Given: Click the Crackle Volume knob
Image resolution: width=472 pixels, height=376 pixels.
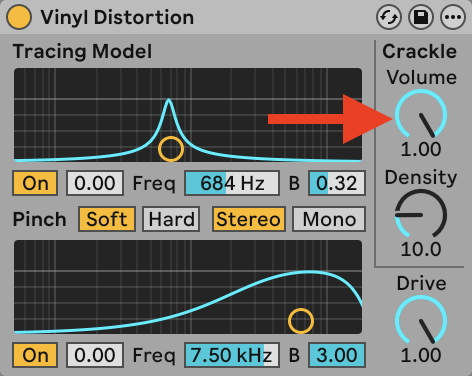Looking at the screenshot, I should (421, 115).
